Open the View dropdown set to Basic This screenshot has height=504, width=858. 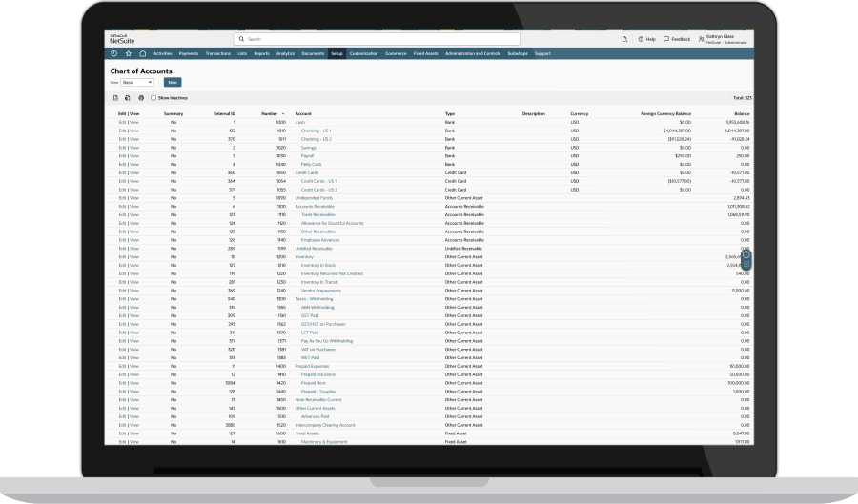point(137,83)
